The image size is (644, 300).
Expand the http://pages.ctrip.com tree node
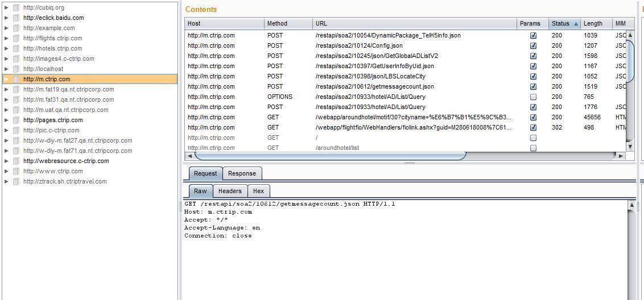[x=6, y=120]
